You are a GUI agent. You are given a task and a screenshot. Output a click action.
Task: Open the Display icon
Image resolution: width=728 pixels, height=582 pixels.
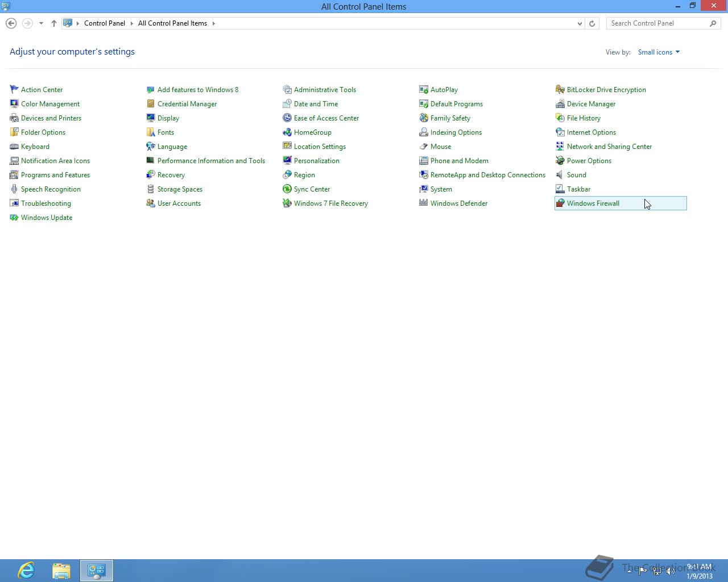coord(151,118)
